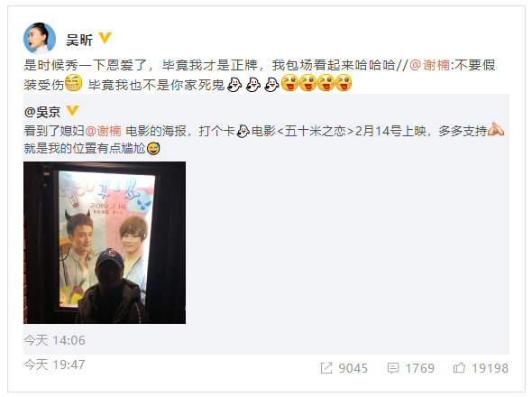532x397 pixels.
Task: Open original post timestamp 今天 14:06
Action: (x=54, y=340)
